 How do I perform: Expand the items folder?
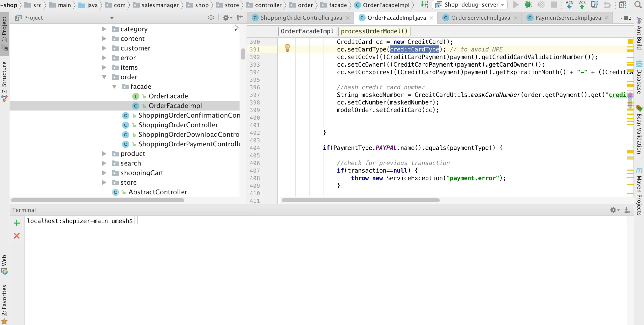[104, 67]
